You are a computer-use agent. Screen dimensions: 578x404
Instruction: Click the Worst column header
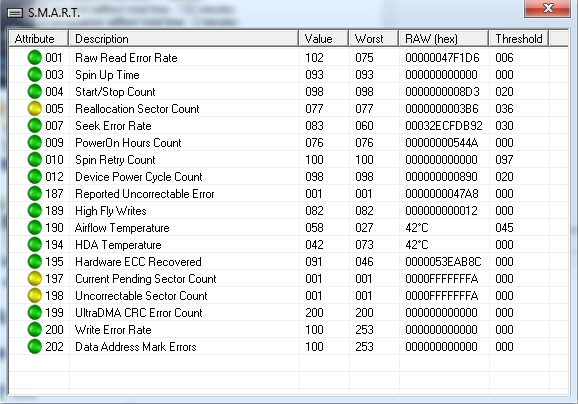tap(374, 38)
